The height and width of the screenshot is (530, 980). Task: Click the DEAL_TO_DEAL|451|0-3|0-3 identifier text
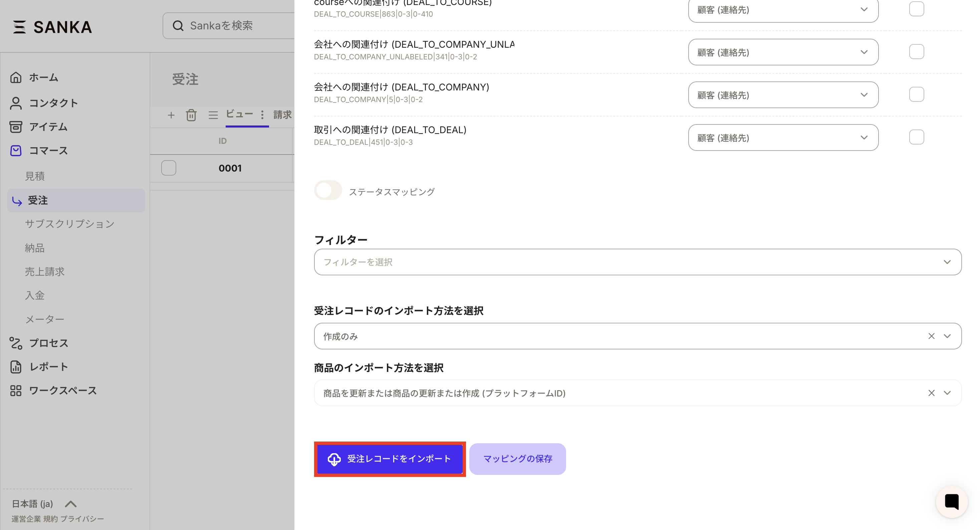(x=363, y=142)
